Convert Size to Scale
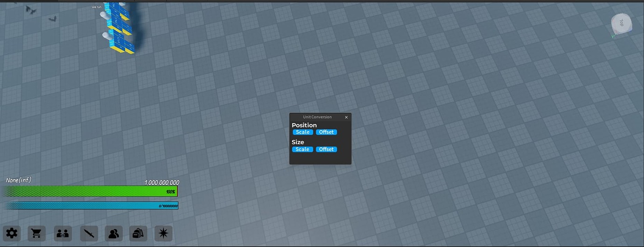The width and height of the screenshot is (644, 247). 302,150
